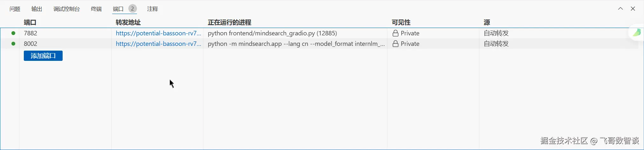
Task: Click the 端口 column header
Action: pos(30,22)
